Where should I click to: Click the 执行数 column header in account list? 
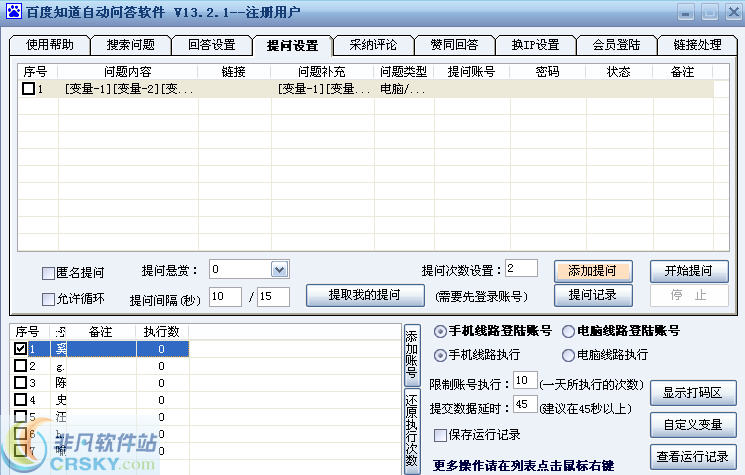coord(162,332)
